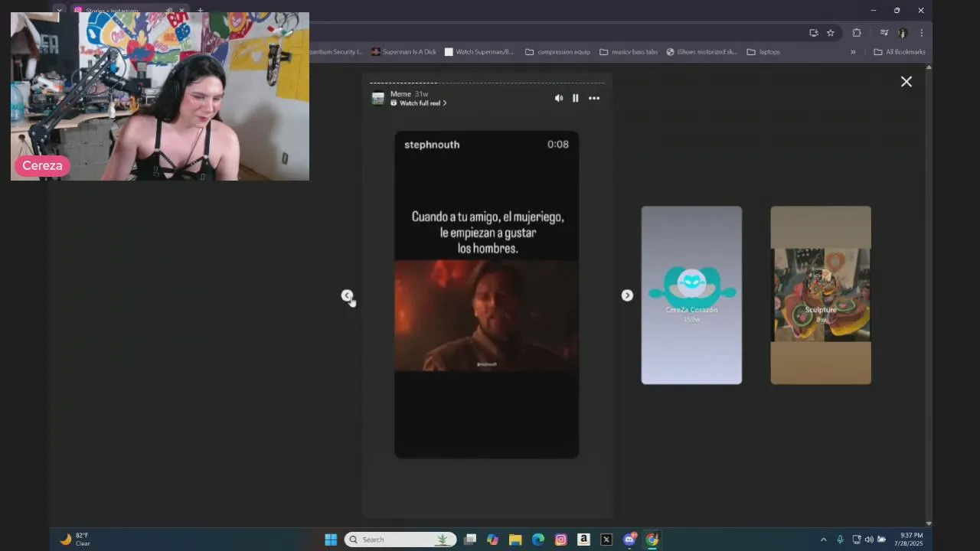Bookmark this page with star icon
Image resolution: width=980 pixels, height=551 pixels.
tap(831, 33)
